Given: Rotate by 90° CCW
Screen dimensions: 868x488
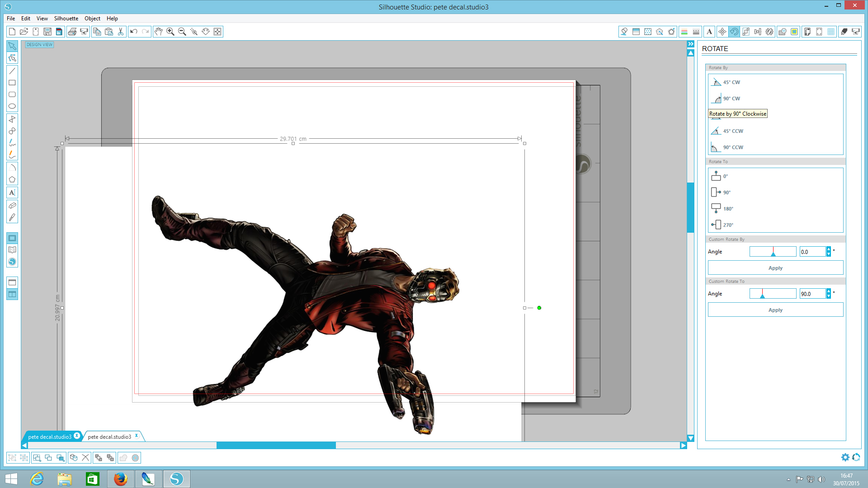Looking at the screenshot, I should coord(727,147).
